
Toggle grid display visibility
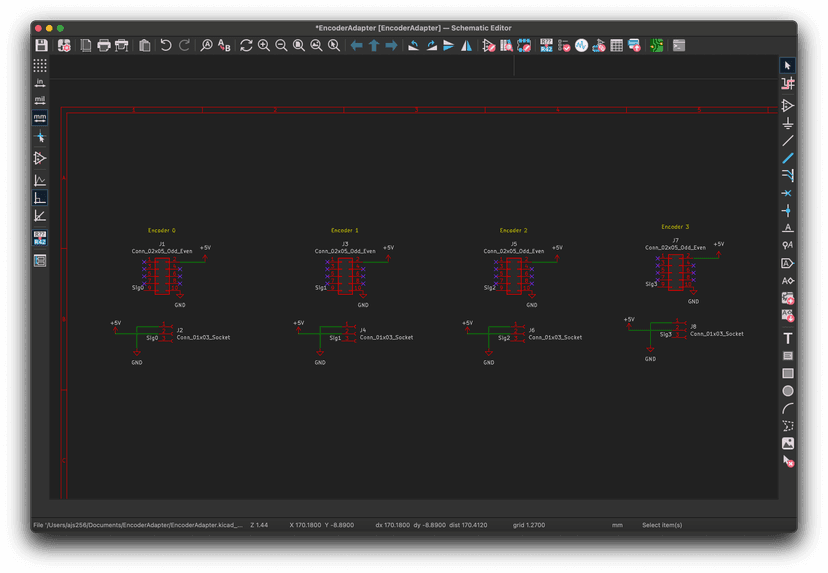point(40,65)
